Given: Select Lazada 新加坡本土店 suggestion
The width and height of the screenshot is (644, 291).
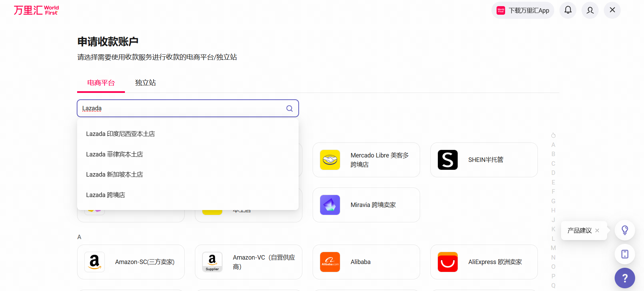Looking at the screenshot, I should [188, 175].
